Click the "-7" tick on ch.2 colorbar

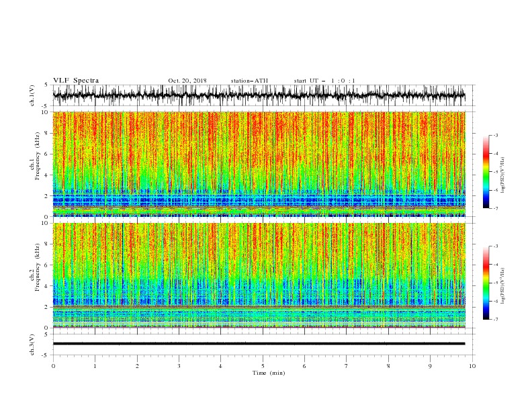coord(495,320)
